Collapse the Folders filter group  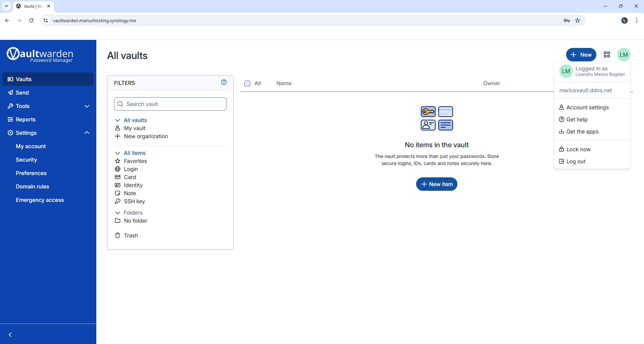click(117, 213)
